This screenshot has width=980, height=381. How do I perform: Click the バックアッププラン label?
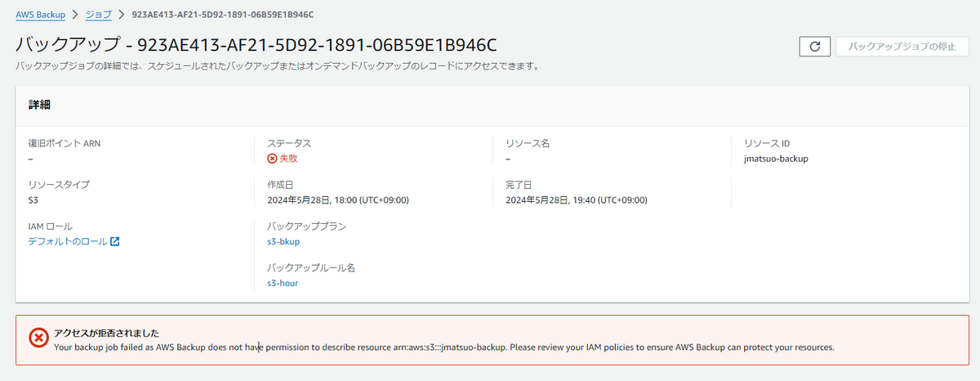pos(307,226)
